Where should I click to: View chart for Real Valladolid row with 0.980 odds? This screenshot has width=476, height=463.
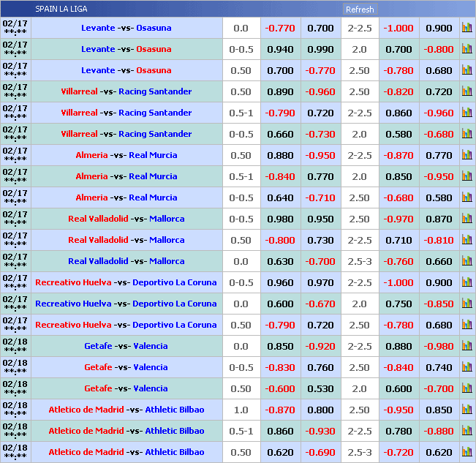(x=466, y=219)
